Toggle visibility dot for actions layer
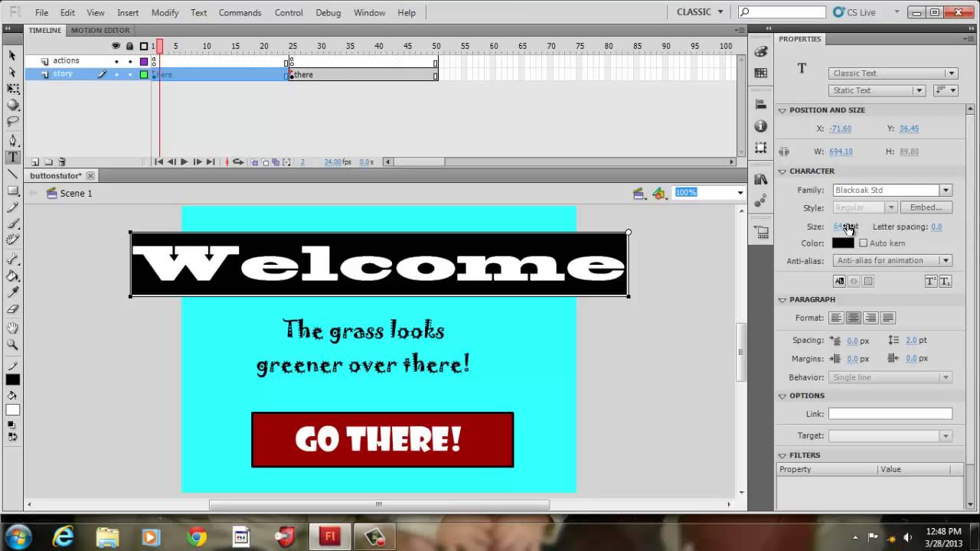 (x=116, y=61)
